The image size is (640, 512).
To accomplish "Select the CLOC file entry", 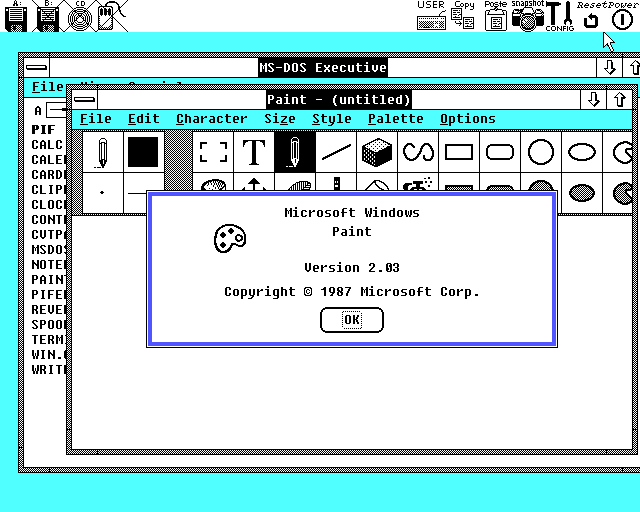I will (49, 205).
